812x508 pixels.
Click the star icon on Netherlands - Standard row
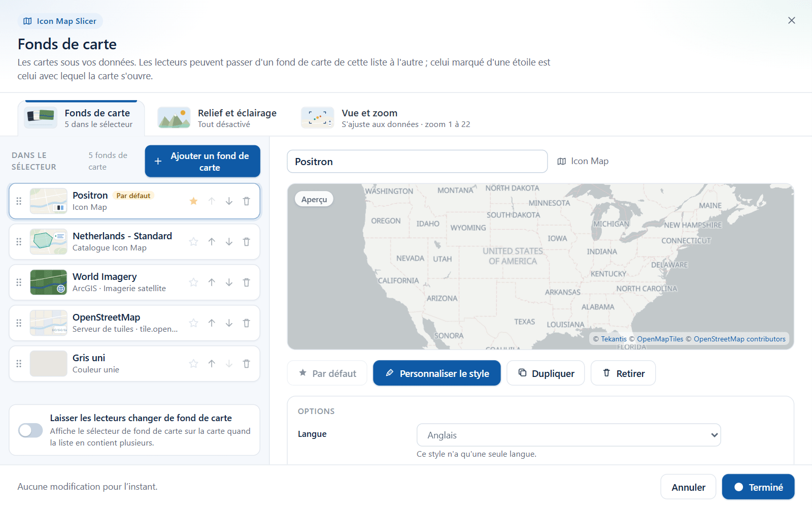click(193, 242)
